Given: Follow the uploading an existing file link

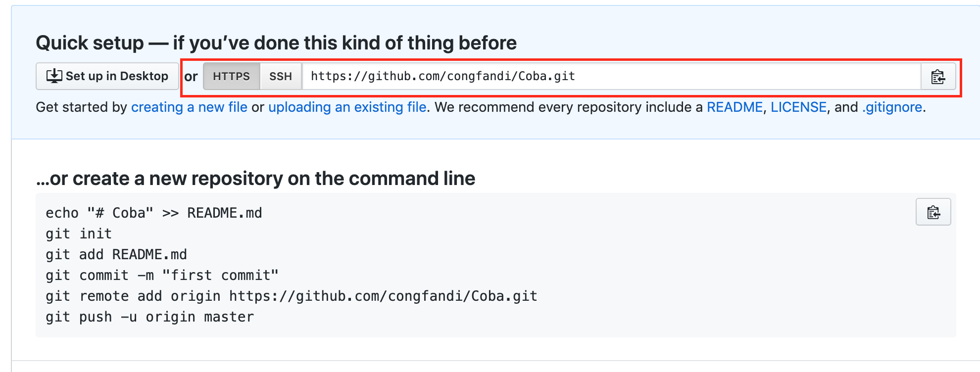Looking at the screenshot, I should click(347, 107).
